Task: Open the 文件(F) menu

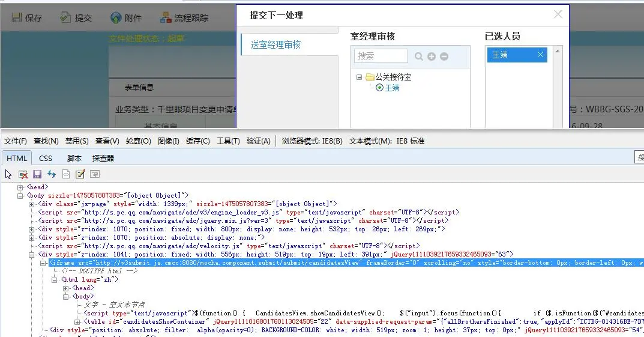Action: [16, 141]
